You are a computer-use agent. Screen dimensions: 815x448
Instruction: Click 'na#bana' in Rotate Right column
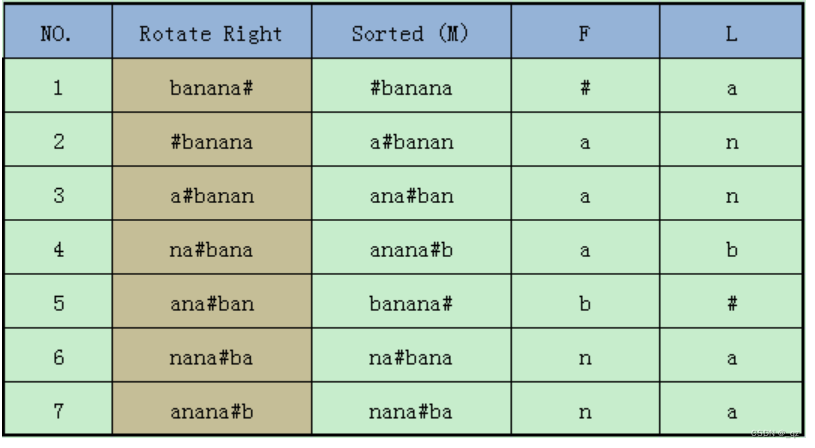point(210,250)
